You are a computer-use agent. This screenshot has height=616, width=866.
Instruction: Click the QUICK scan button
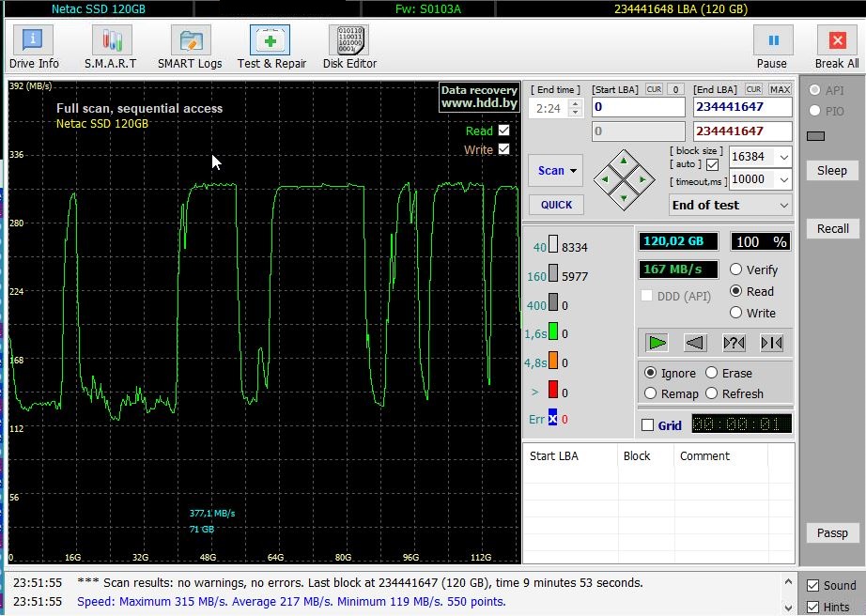pos(556,205)
